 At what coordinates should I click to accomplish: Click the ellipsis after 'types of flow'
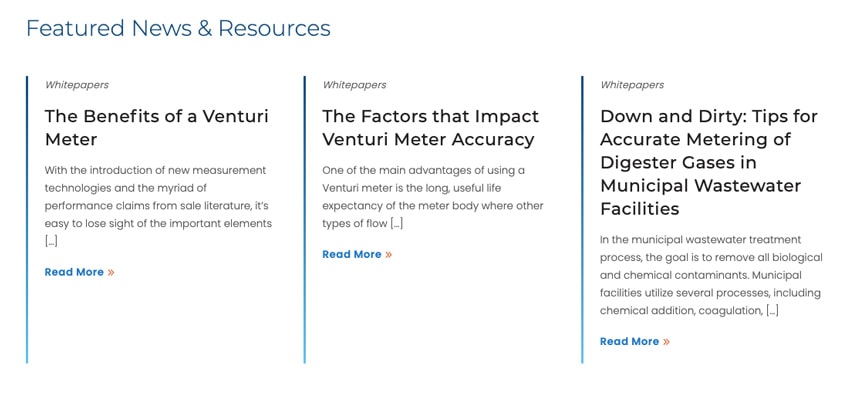pyautogui.click(x=396, y=223)
